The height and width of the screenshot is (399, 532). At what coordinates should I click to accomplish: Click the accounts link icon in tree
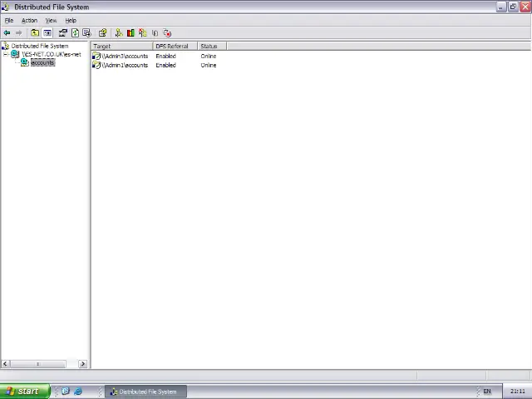click(x=25, y=62)
